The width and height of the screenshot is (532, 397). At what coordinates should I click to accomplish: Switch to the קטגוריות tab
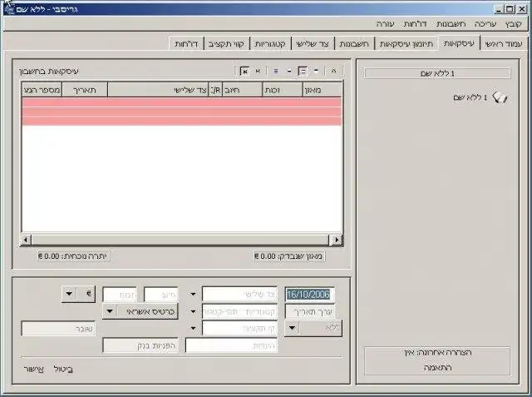(270, 44)
